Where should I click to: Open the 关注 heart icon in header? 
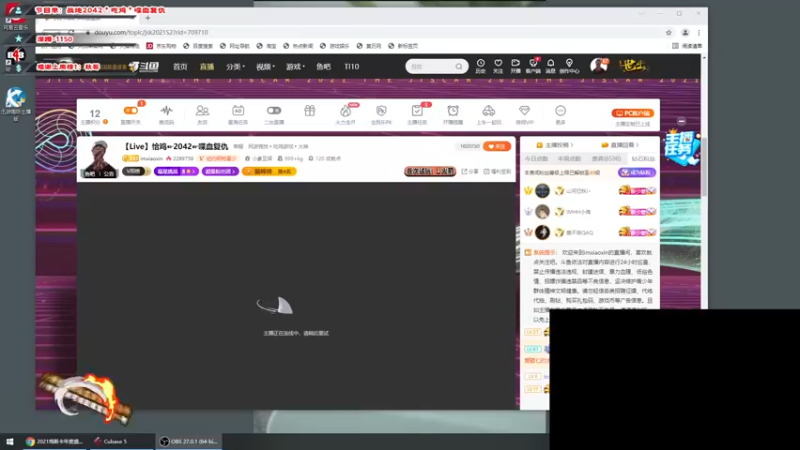[x=498, y=65]
